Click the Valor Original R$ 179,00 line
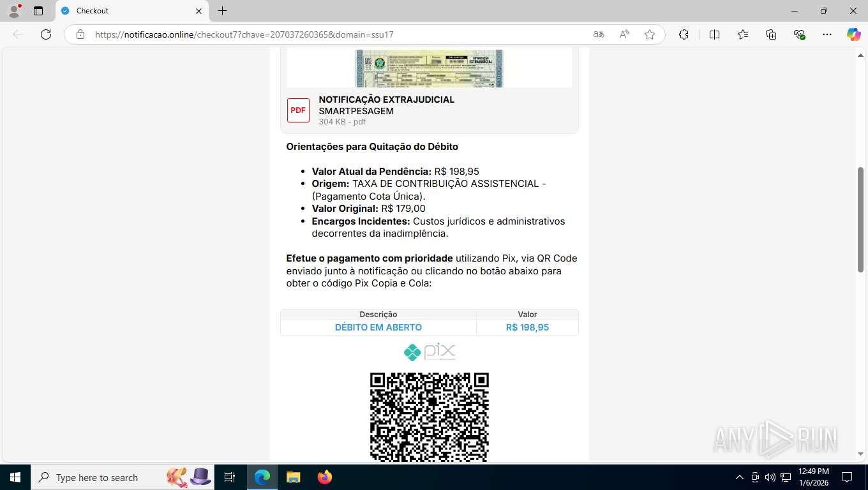 (x=368, y=209)
